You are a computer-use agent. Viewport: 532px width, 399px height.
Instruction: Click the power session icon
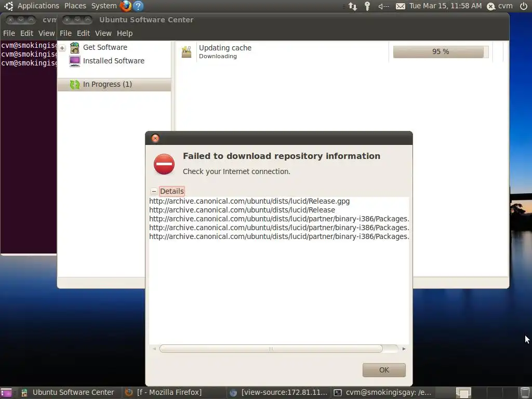(524, 6)
